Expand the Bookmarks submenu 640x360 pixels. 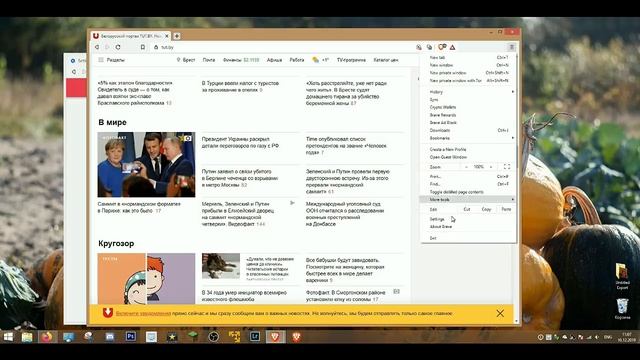pos(469,138)
